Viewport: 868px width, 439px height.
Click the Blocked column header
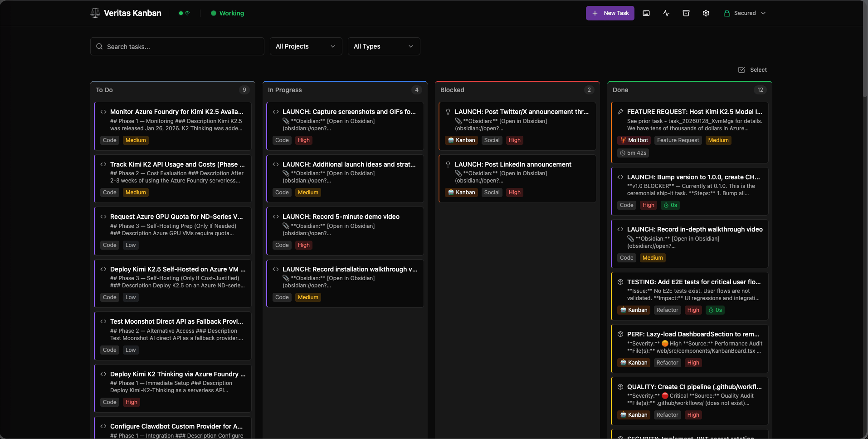click(452, 90)
